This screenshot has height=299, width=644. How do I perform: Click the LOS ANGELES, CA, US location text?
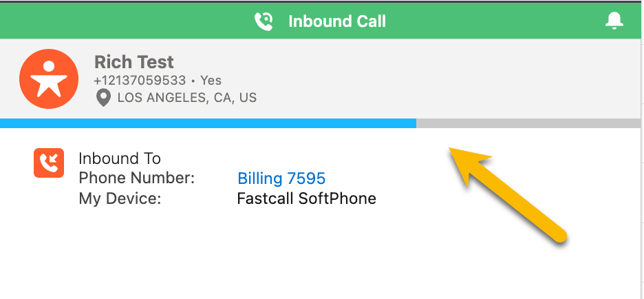(187, 98)
